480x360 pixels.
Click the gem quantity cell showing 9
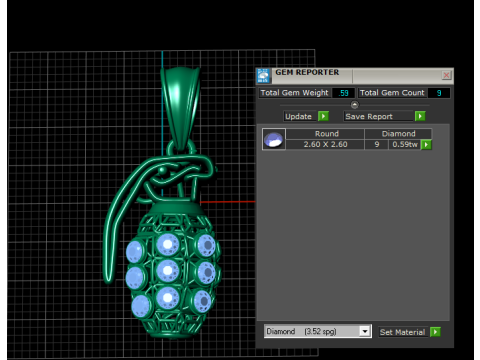[x=377, y=144]
